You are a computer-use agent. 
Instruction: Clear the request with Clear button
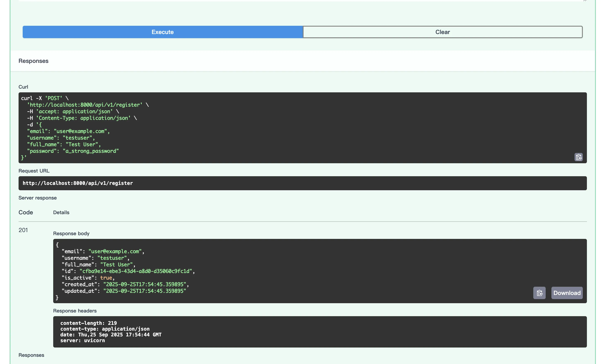(x=442, y=32)
